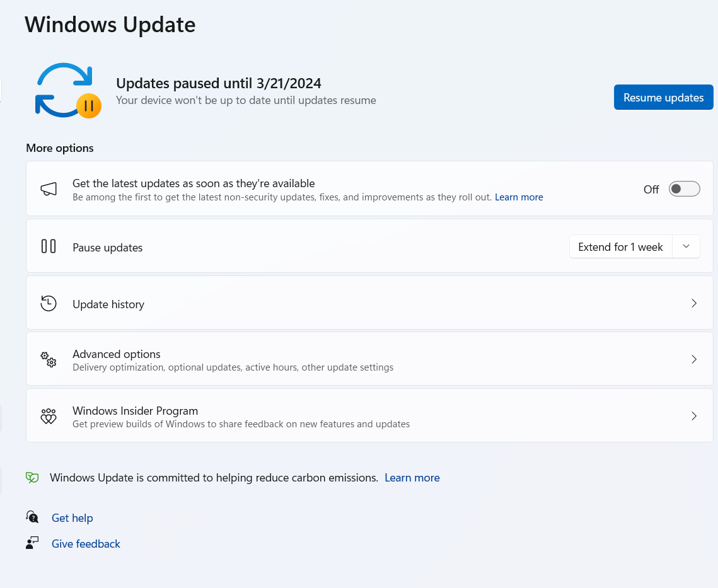Click the Off label next to toggle
This screenshot has width=718, height=588.
[651, 189]
